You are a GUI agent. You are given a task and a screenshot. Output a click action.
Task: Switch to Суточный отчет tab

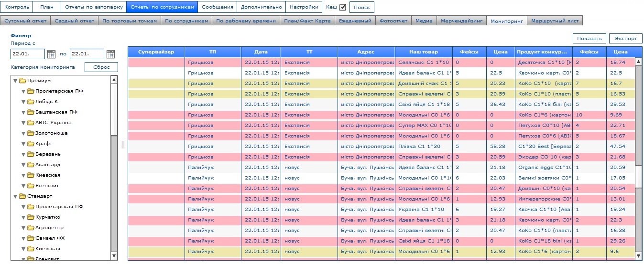click(25, 21)
